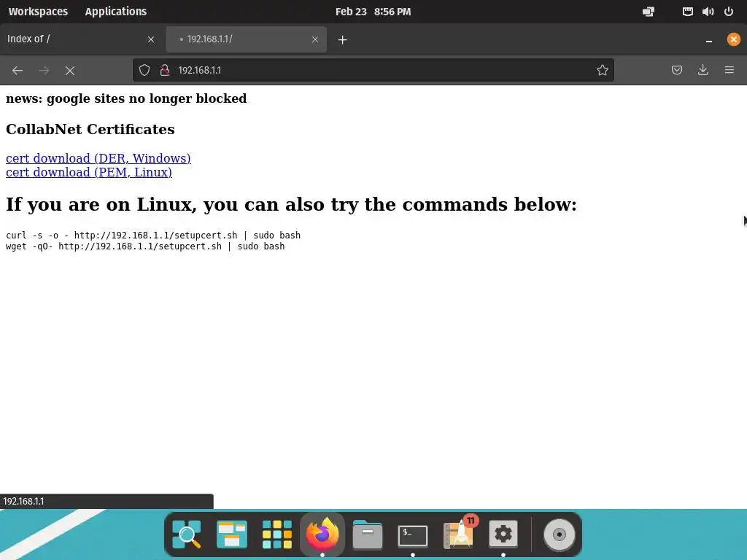The image size is (747, 560).
Task: Click the 'news: google sites no longer blocked' text
Action: click(x=126, y=98)
